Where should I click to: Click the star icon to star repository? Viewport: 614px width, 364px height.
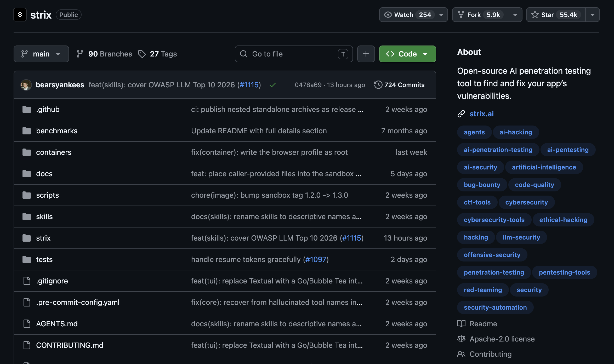(535, 15)
